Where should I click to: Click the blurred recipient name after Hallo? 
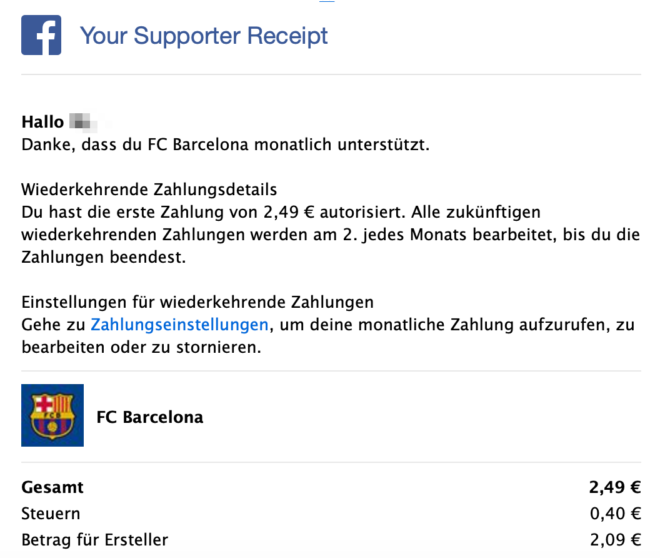point(83,122)
